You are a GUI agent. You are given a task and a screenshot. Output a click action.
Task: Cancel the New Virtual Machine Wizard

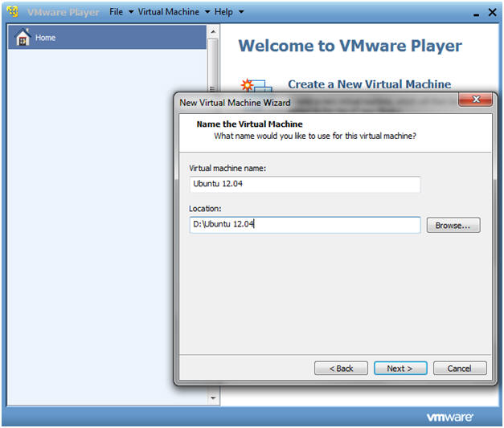point(460,368)
